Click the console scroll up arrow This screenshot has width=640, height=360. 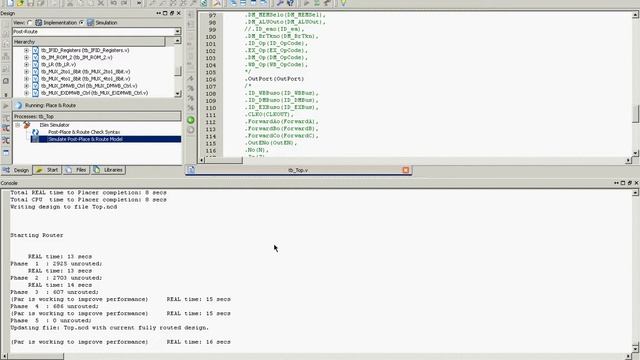[636, 192]
